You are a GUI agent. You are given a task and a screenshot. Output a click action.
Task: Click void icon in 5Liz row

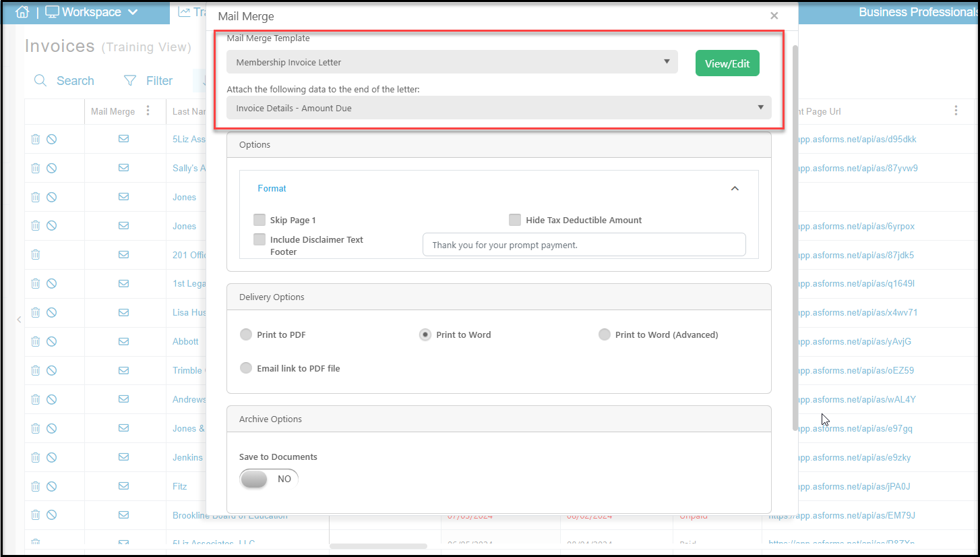51,140
